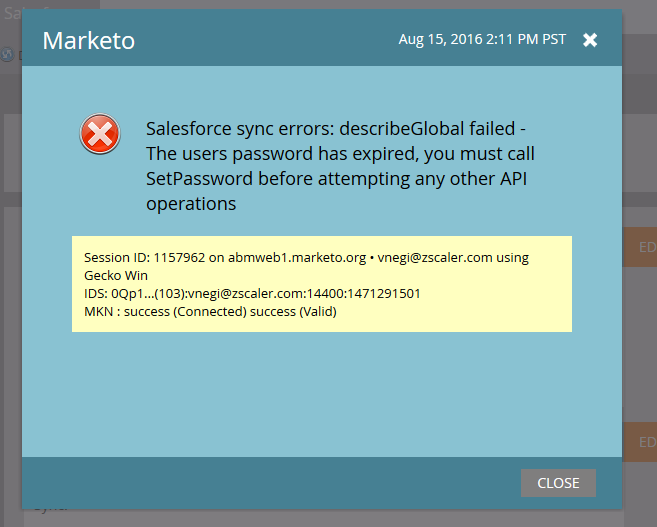This screenshot has width=657, height=527.
Task: Click the 'operations' word ending the error
Action: click(191, 204)
